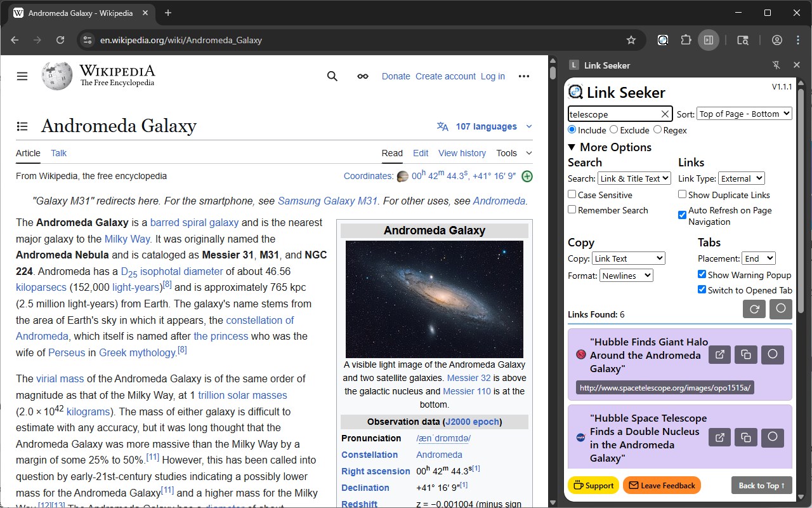Collapse the More Options section
This screenshot has height=508, width=812.
click(x=610, y=147)
